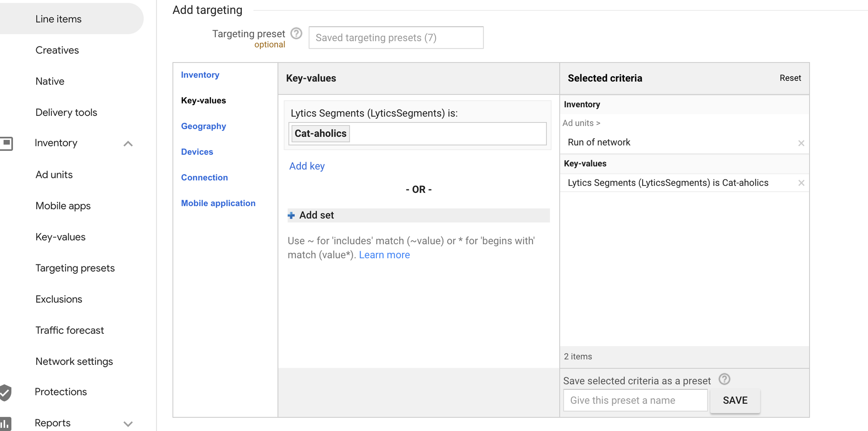Open Saved targeting presets dropdown
This screenshot has width=868, height=431.
[x=396, y=38]
